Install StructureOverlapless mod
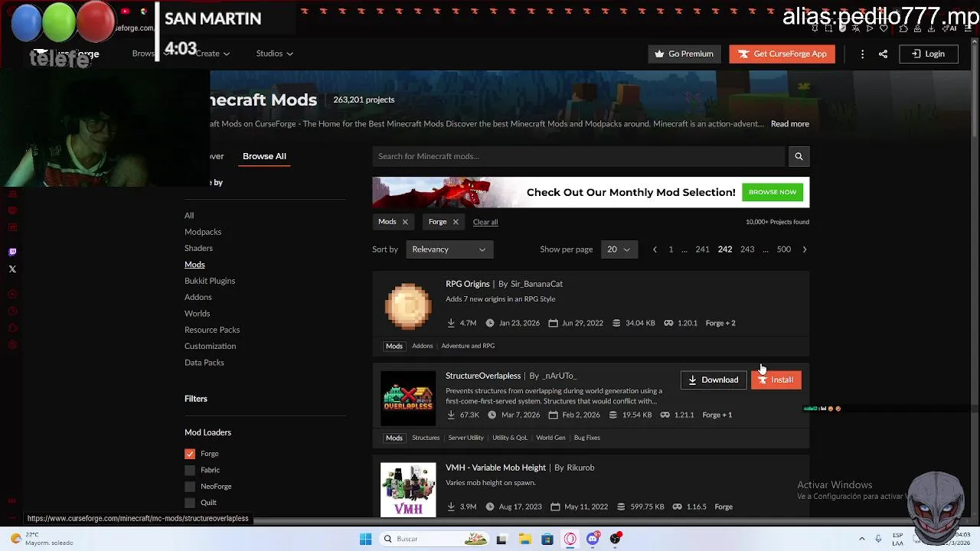The image size is (980, 551). coord(776,380)
